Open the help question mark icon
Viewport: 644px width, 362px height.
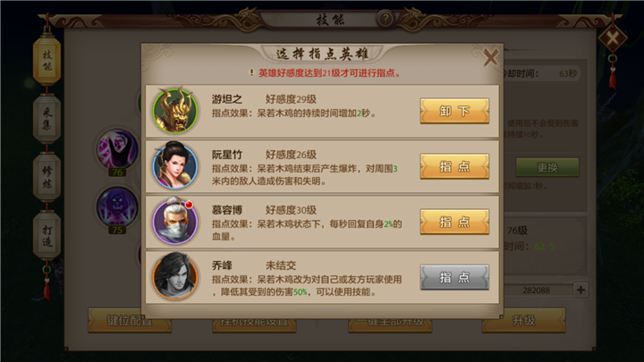click(x=385, y=19)
